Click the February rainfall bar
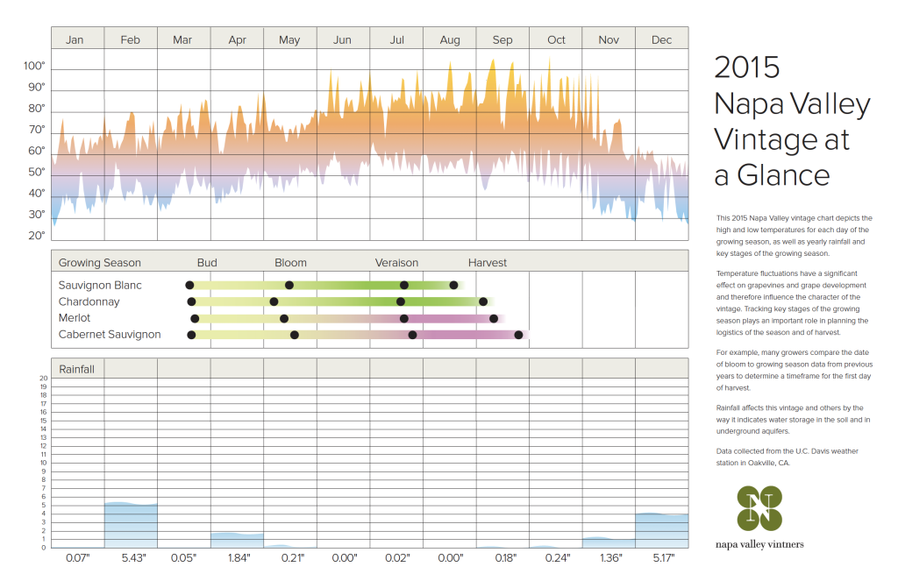This screenshot has height=588, width=898. pyautogui.click(x=131, y=526)
